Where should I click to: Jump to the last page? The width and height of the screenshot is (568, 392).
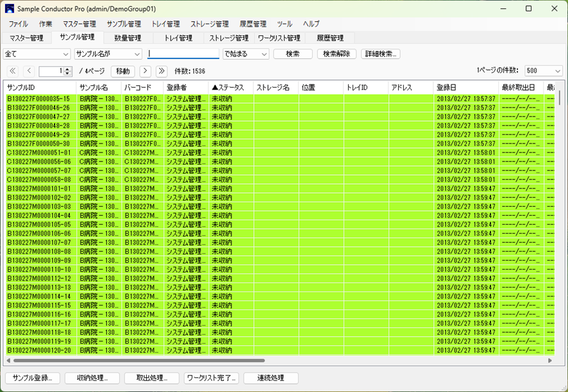pos(162,71)
